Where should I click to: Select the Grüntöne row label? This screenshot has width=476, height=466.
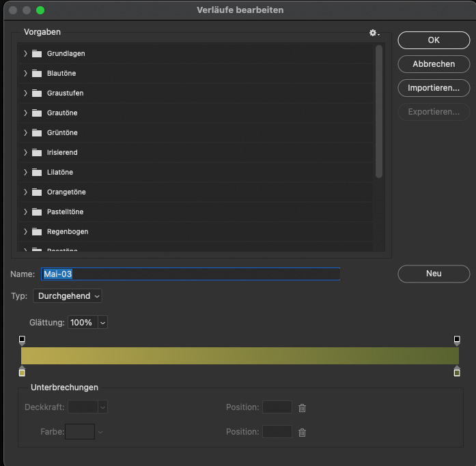tap(62, 133)
